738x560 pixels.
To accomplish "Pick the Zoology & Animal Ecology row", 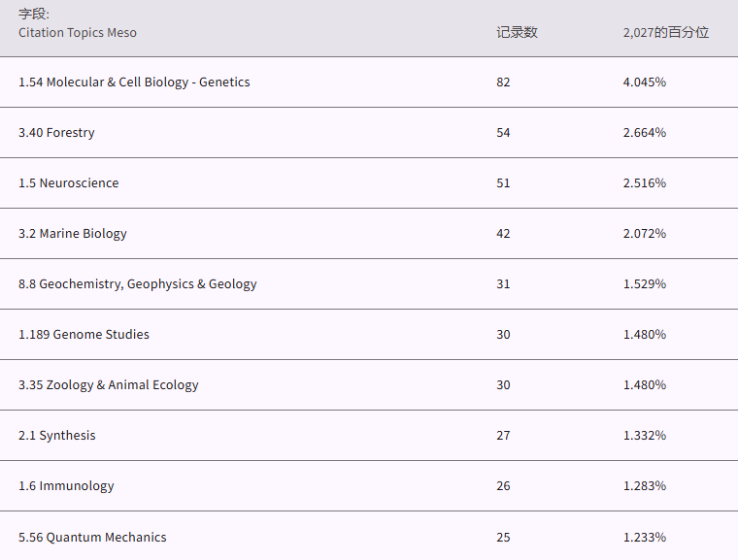I will point(109,385).
